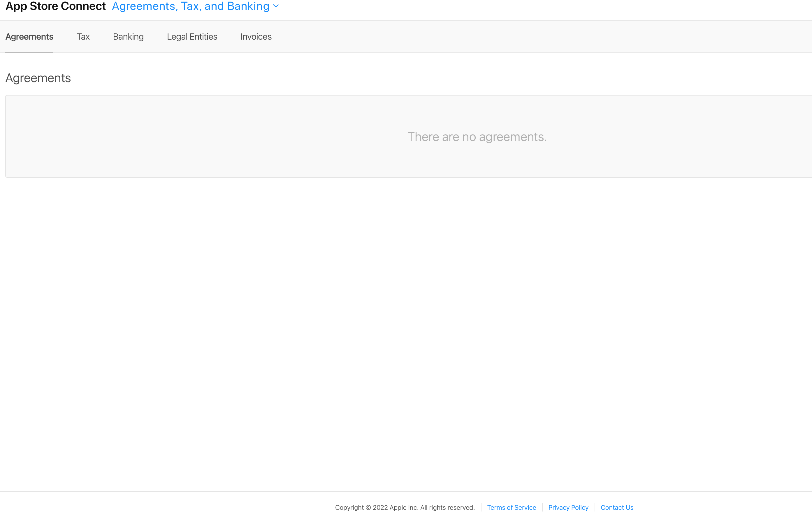This screenshot has width=812, height=522.
Task: Click the word "Connect" in the header title
Action: [x=83, y=6]
